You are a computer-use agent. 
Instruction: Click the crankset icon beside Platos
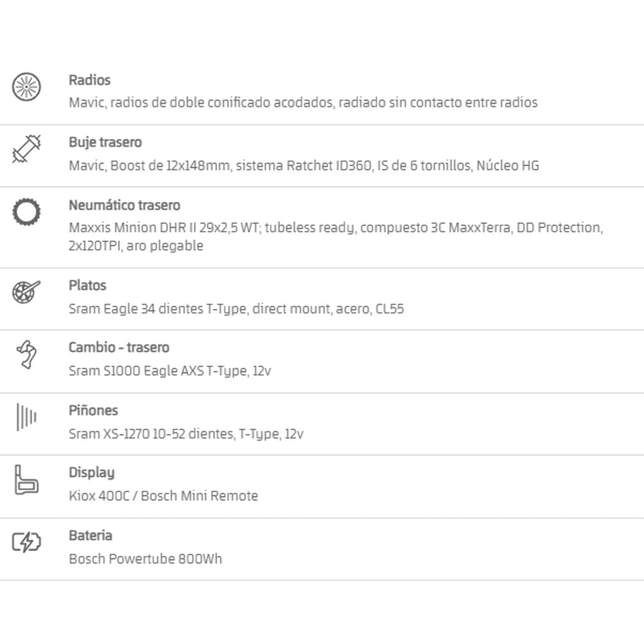point(26,292)
